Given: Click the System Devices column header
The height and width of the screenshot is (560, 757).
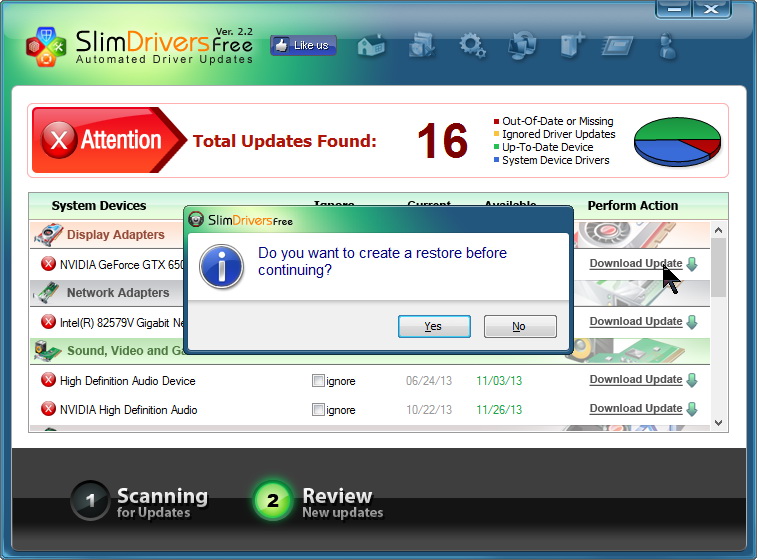Looking at the screenshot, I should point(99,206).
